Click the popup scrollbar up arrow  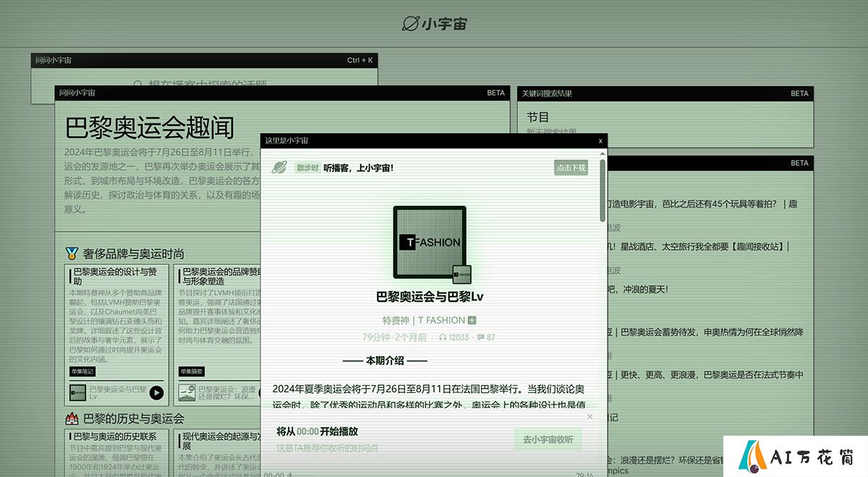(x=603, y=154)
